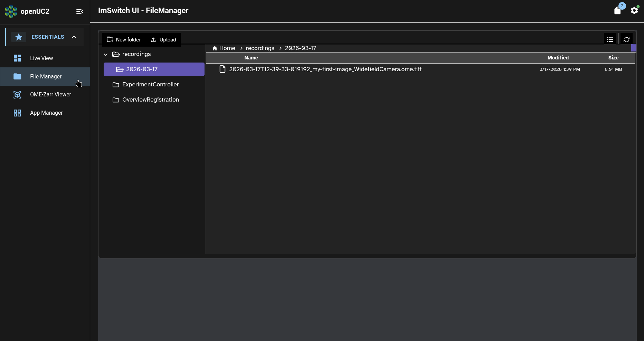Open Live View via its dashboard icon
This screenshot has height=341, width=644.
click(17, 58)
